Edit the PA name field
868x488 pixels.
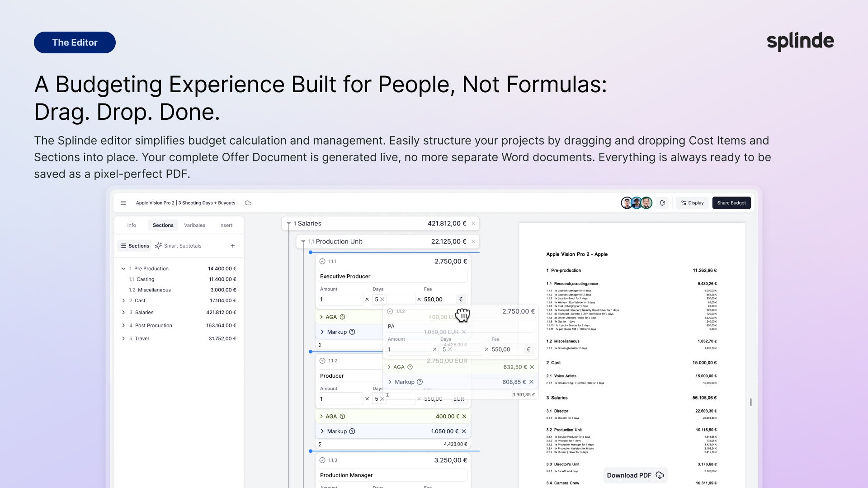tap(460, 326)
